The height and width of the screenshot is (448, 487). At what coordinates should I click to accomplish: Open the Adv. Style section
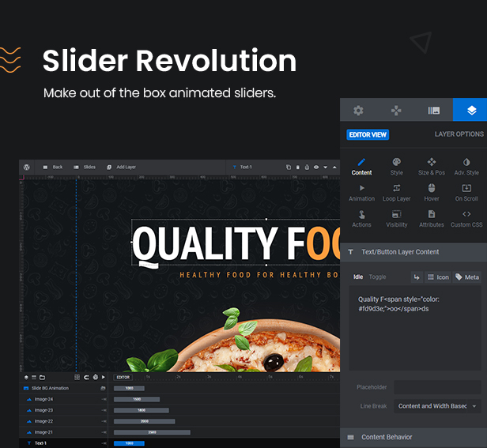pos(466,167)
